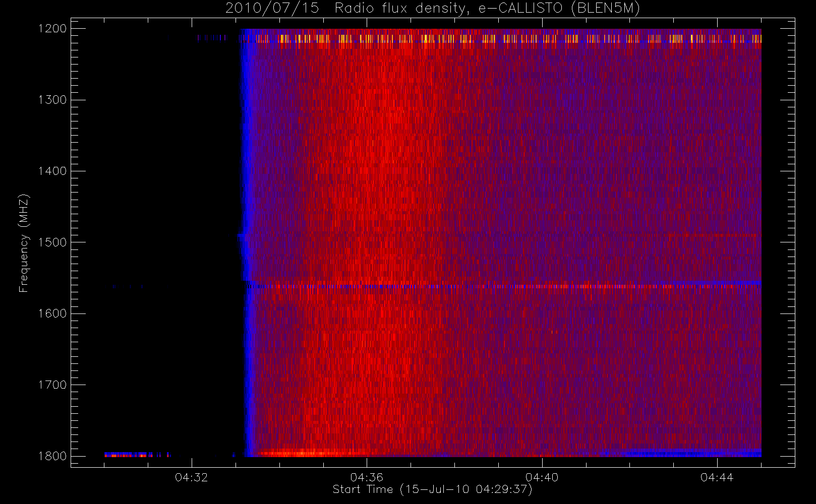The image size is (816, 504).
Task: Click the 1800 frequency tick label
Action: [52, 456]
